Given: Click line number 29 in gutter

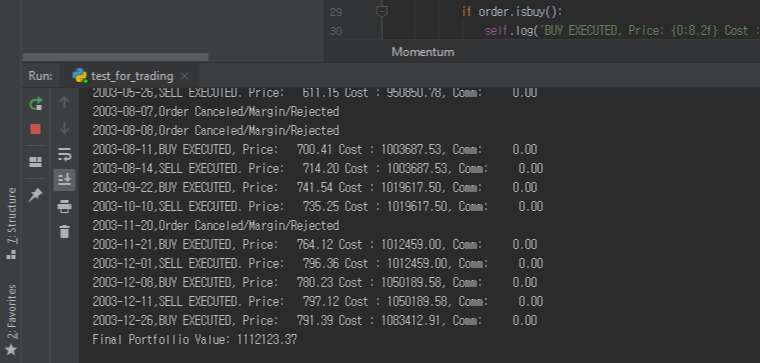Looking at the screenshot, I should coord(336,12).
